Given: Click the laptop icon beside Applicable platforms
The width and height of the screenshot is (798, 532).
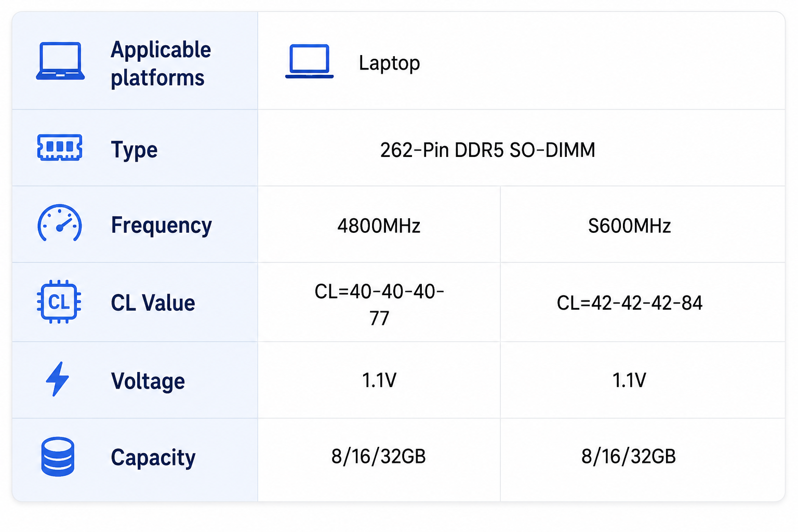Looking at the screenshot, I should [x=60, y=61].
